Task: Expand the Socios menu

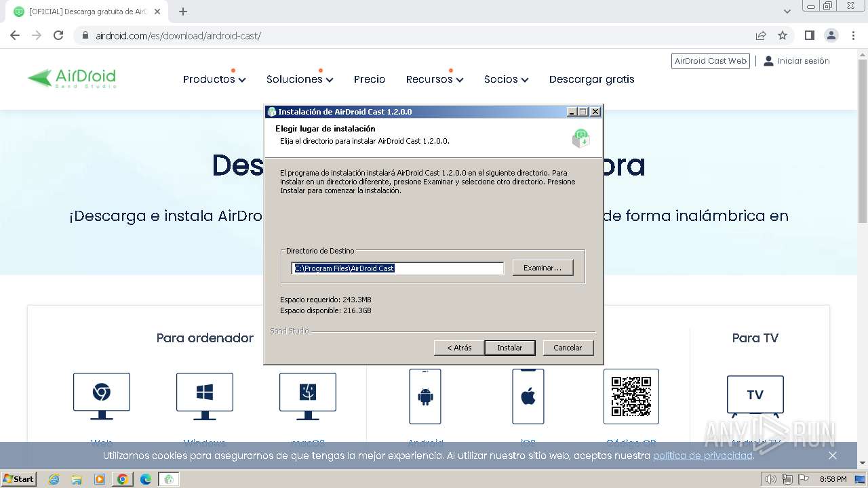Action: (x=506, y=79)
